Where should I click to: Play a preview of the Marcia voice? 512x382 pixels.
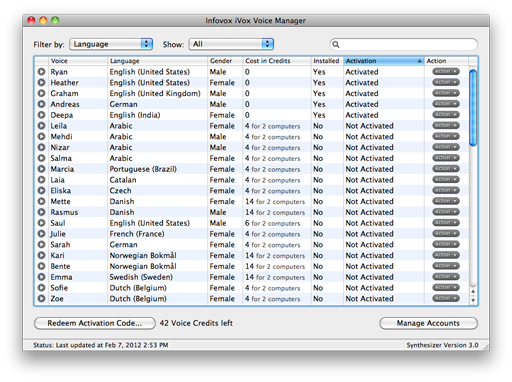tap(41, 169)
